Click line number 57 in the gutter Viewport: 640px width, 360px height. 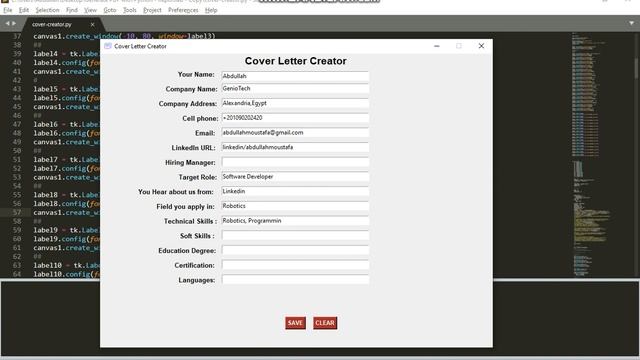[x=16, y=212]
